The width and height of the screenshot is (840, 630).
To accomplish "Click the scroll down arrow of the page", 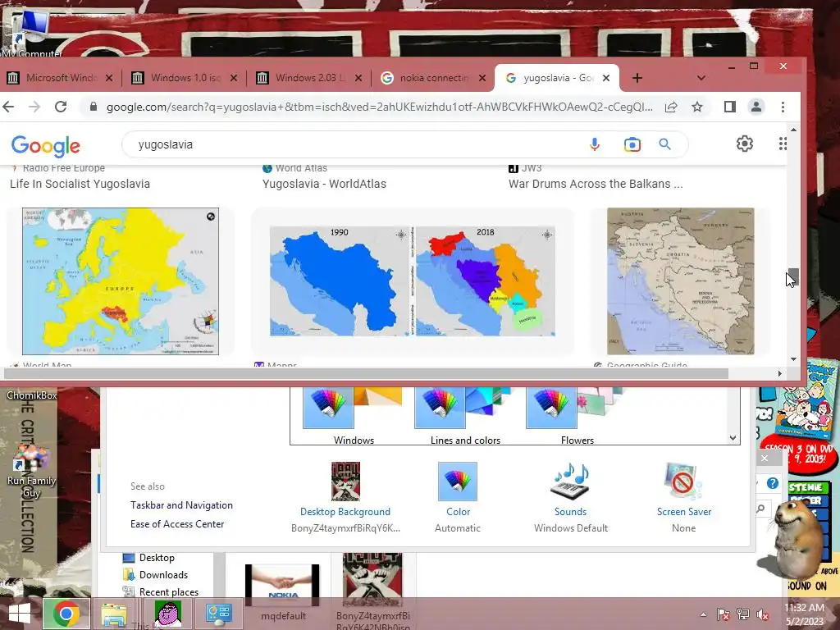I will (x=793, y=359).
